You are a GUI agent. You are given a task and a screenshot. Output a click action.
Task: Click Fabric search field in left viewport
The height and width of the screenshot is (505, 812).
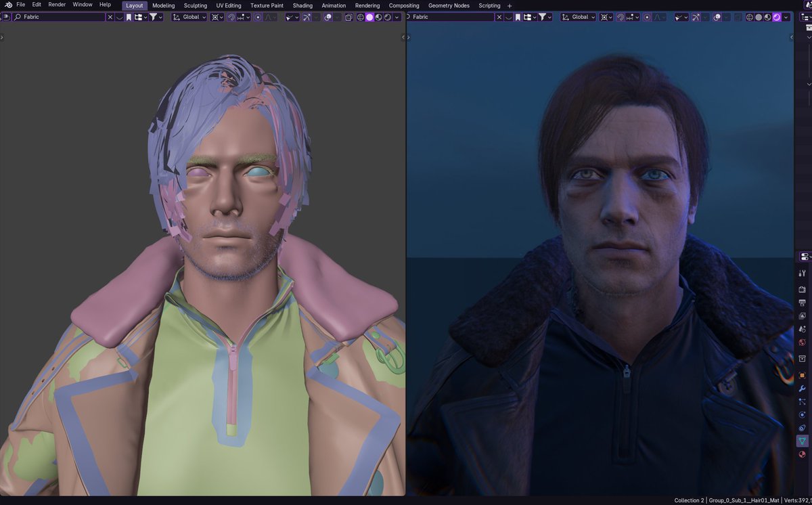coord(59,17)
